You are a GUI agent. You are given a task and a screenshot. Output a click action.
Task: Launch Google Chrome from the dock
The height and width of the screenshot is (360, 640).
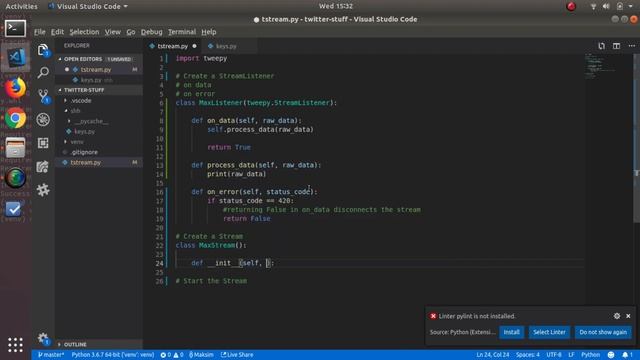15,118
